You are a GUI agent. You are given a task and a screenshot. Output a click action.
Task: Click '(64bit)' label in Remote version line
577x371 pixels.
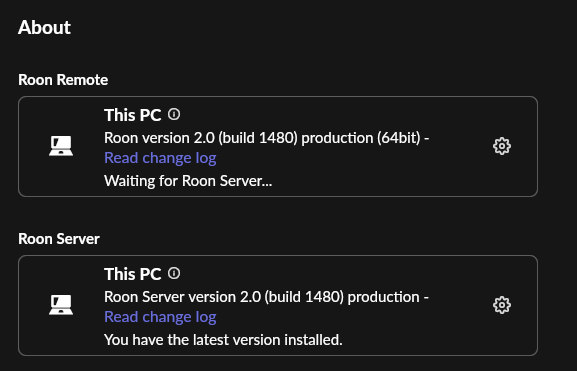[x=399, y=138]
